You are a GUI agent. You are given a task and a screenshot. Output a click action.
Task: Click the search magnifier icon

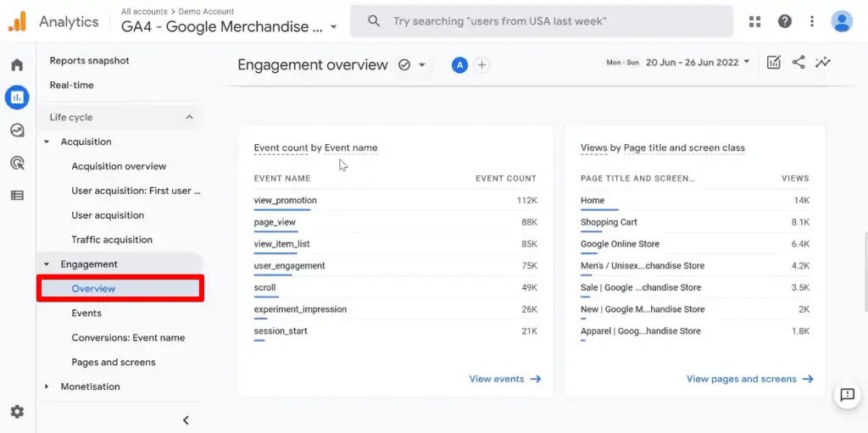[x=374, y=21]
